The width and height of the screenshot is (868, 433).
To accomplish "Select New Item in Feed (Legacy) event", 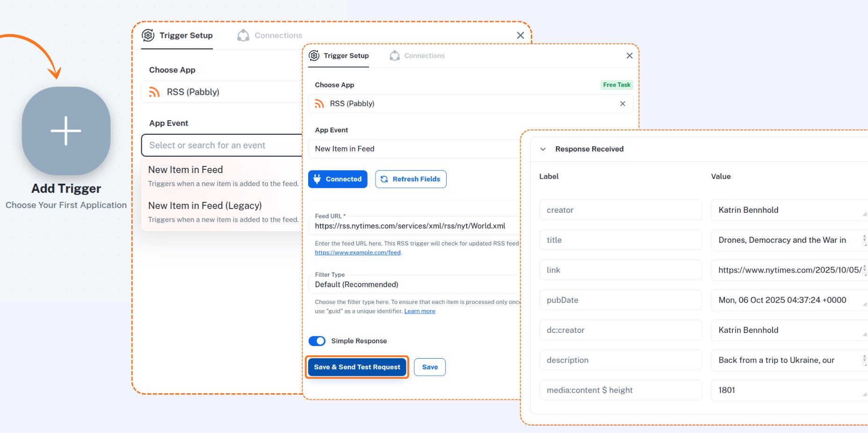I will coord(205,206).
